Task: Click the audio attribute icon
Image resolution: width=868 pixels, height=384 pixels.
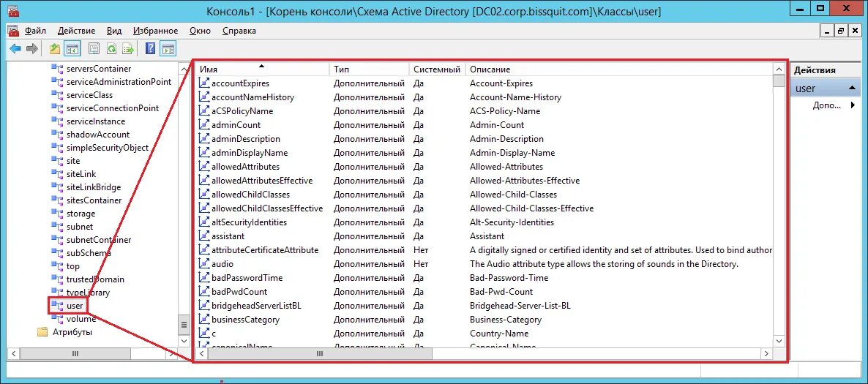Action: [x=203, y=264]
